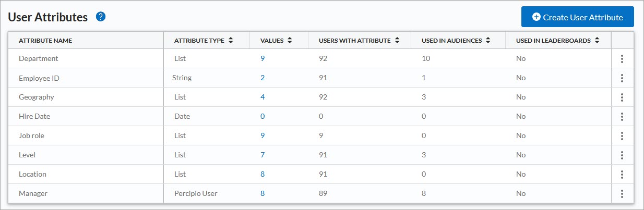
Task: Click the Create User Attribute button
Action: [x=577, y=17]
